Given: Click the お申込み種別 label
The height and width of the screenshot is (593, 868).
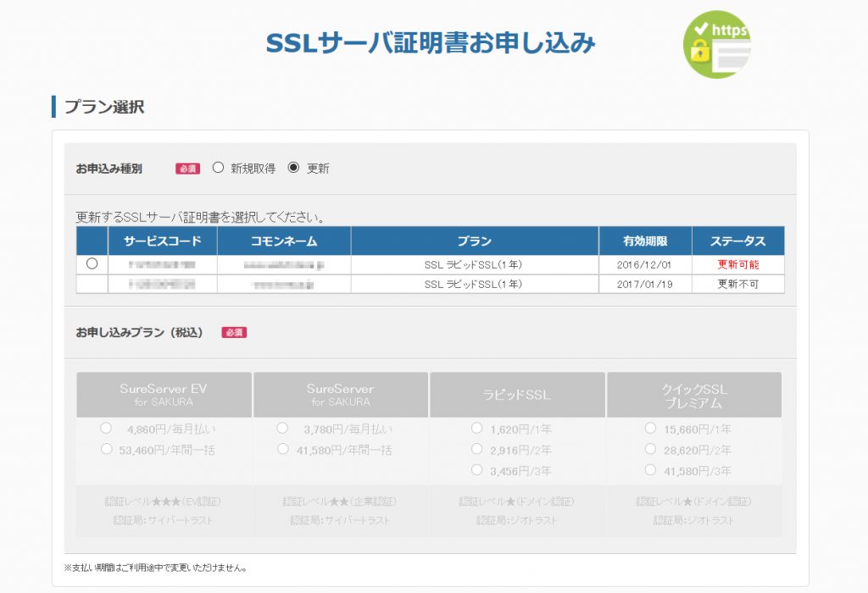Looking at the screenshot, I should (109, 169).
